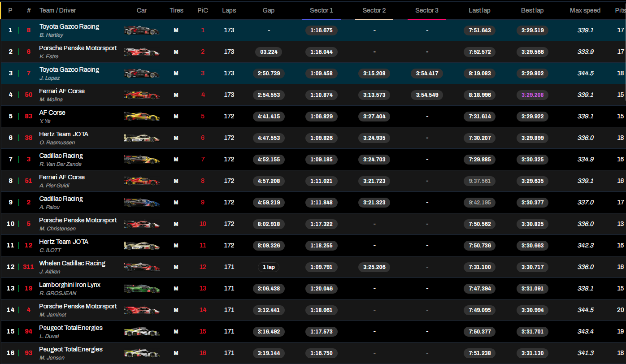Open the Peugeot TotalEnergies entry for M. Jensen
626x364 pixels.
coord(71,349)
